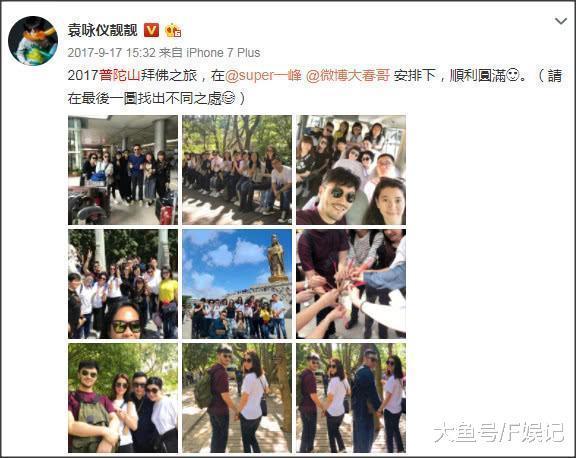Open the @super一峰 mention
Image resolution: width=576 pixels, height=458 pixels.
point(263,75)
